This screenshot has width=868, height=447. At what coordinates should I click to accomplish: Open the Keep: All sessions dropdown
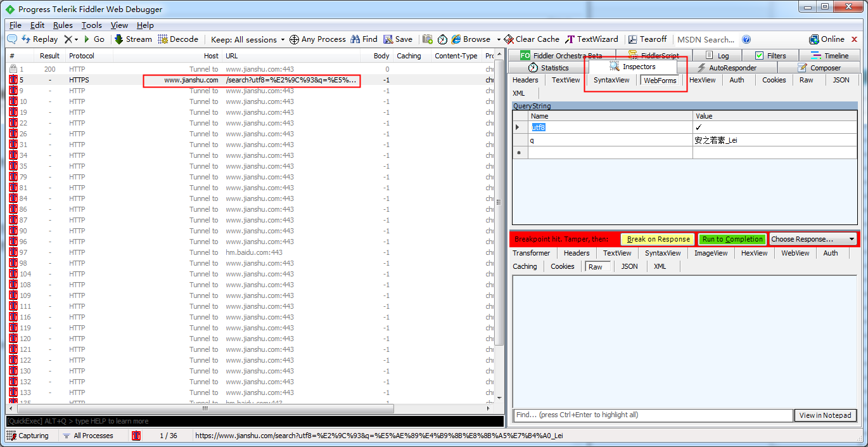tap(248, 39)
